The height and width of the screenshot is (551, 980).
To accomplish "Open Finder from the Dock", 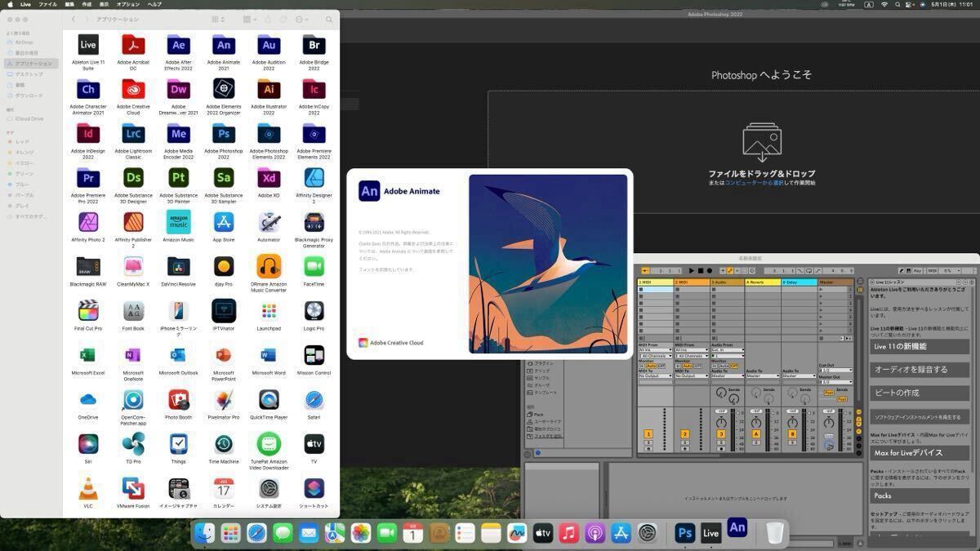I will [x=205, y=533].
